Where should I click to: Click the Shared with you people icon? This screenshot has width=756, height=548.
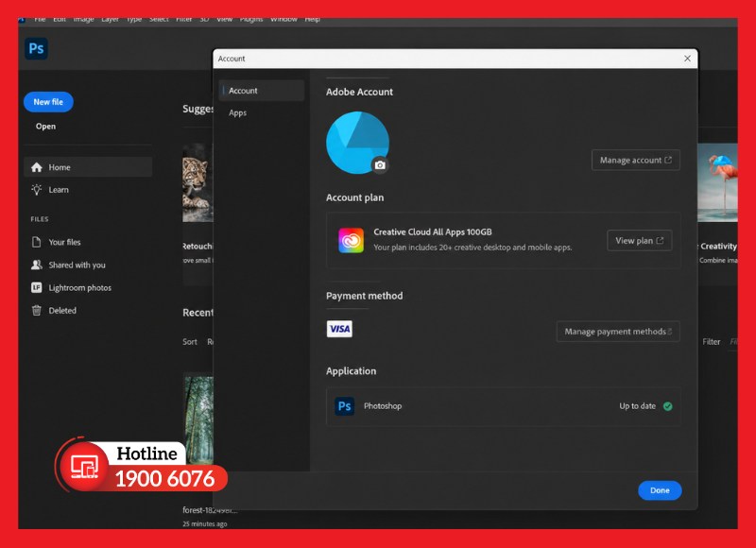37,265
